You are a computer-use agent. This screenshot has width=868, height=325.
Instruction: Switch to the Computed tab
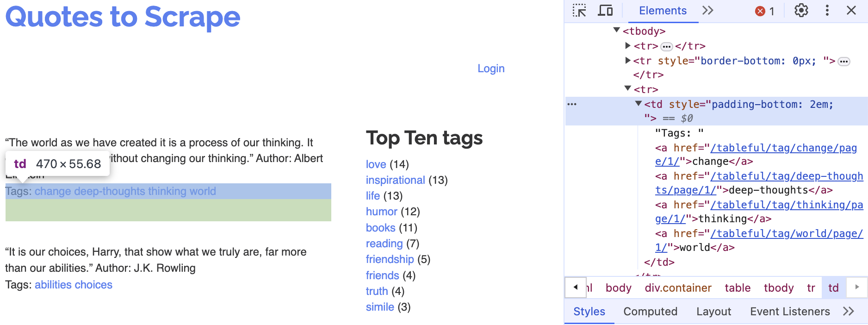point(650,312)
